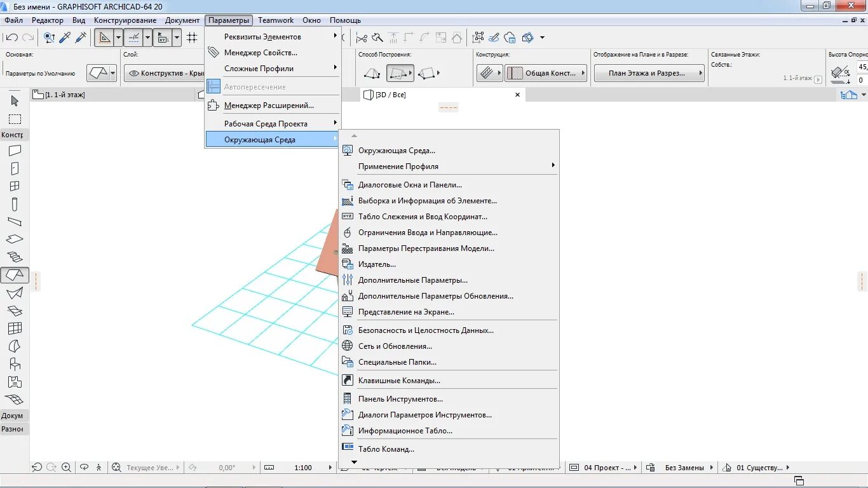
Task: Select the Roof tool in toolbox
Action: (15, 275)
